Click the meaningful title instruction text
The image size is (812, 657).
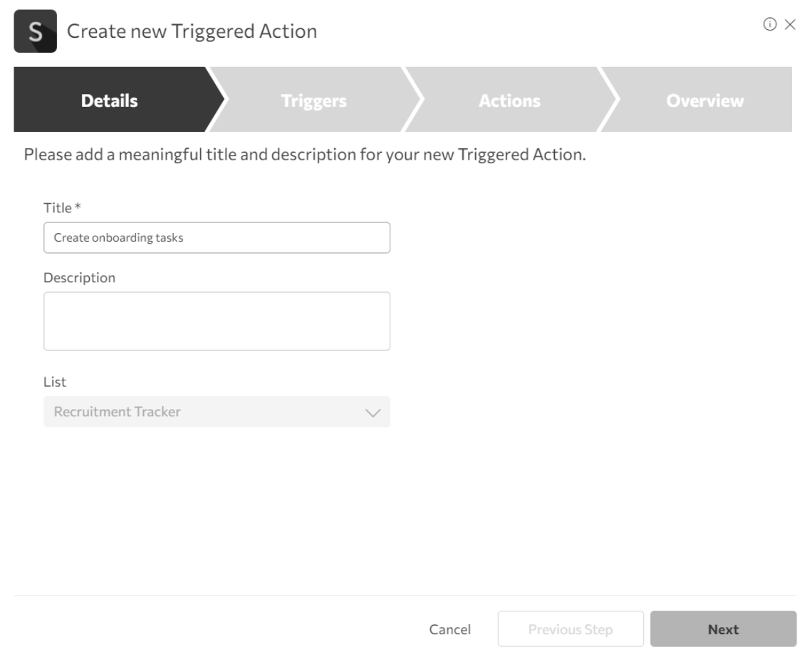(x=305, y=154)
